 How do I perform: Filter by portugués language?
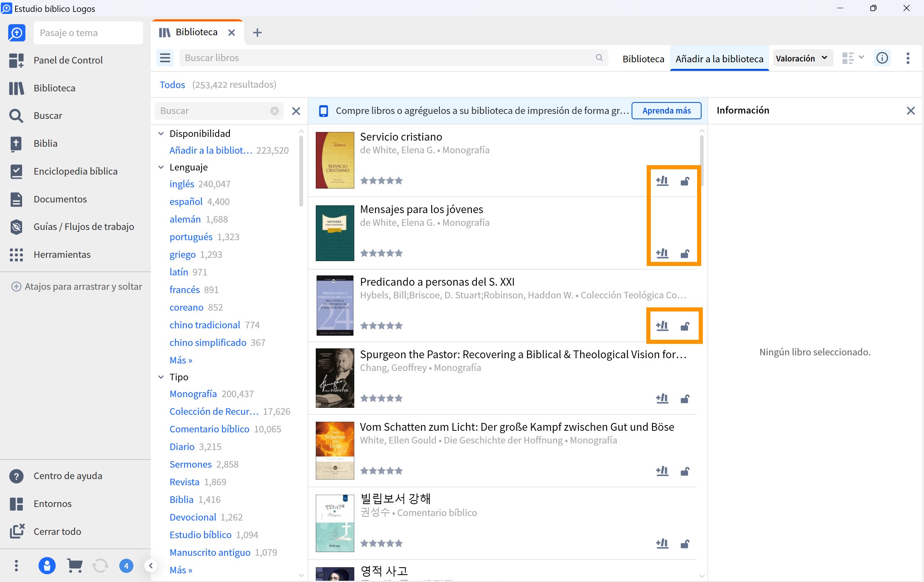click(x=191, y=237)
